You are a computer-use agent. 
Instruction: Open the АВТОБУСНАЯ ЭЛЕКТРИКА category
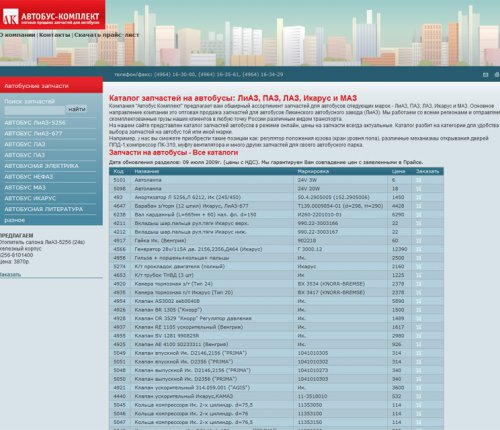coord(42,166)
